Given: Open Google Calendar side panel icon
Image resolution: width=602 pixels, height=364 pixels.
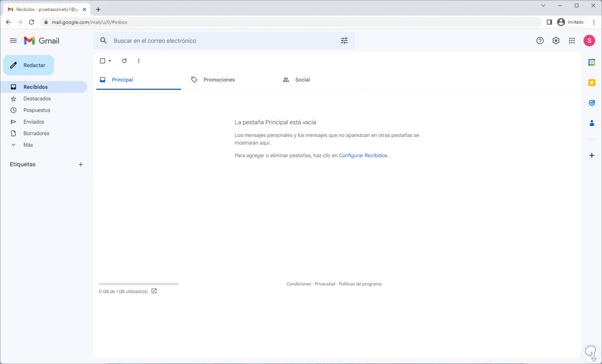Looking at the screenshot, I should pyautogui.click(x=591, y=62).
